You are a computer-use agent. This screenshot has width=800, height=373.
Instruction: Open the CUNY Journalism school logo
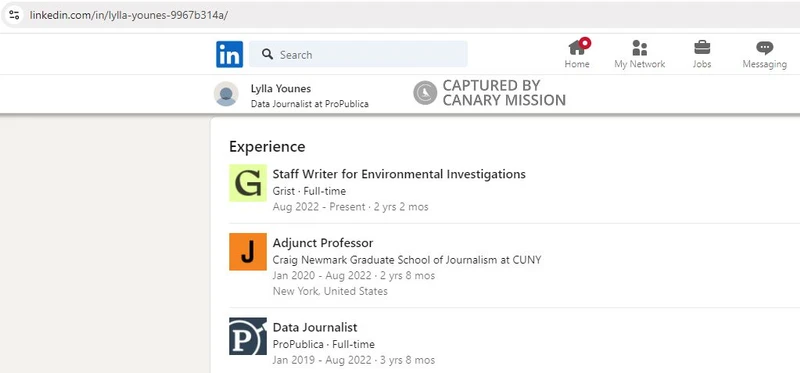pyautogui.click(x=247, y=252)
